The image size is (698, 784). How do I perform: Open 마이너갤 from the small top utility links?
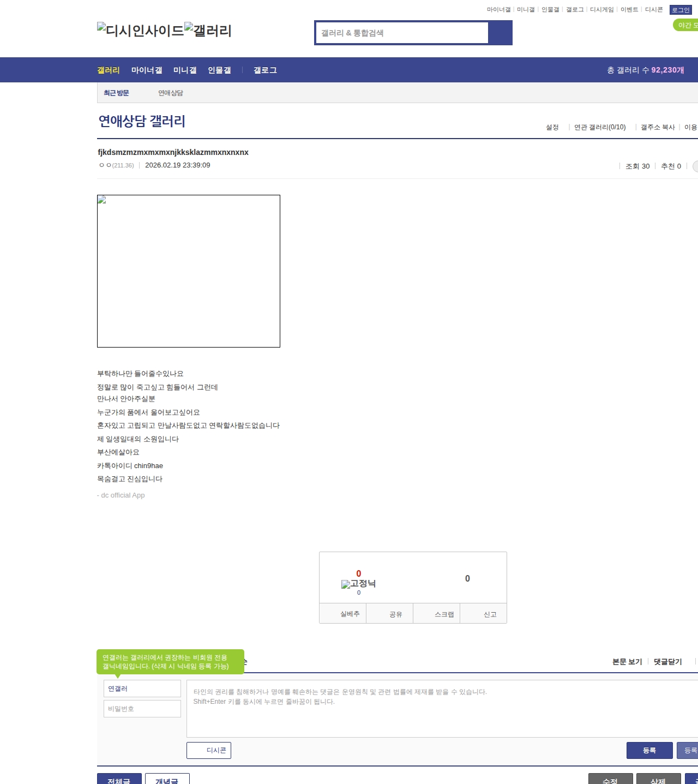498,10
